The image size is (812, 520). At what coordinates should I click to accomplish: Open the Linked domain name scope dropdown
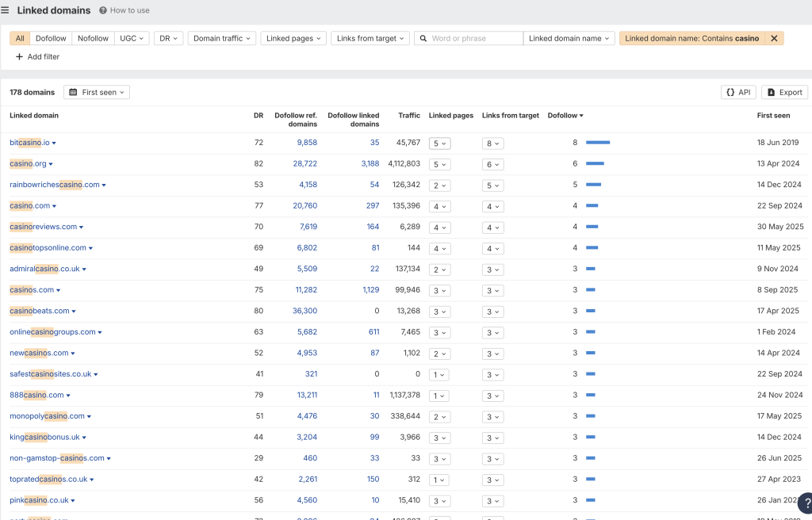click(569, 38)
